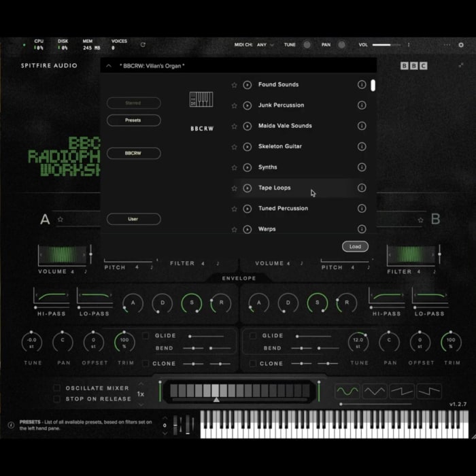Click the Envelope tab label
The image size is (476, 476).
coord(239,278)
